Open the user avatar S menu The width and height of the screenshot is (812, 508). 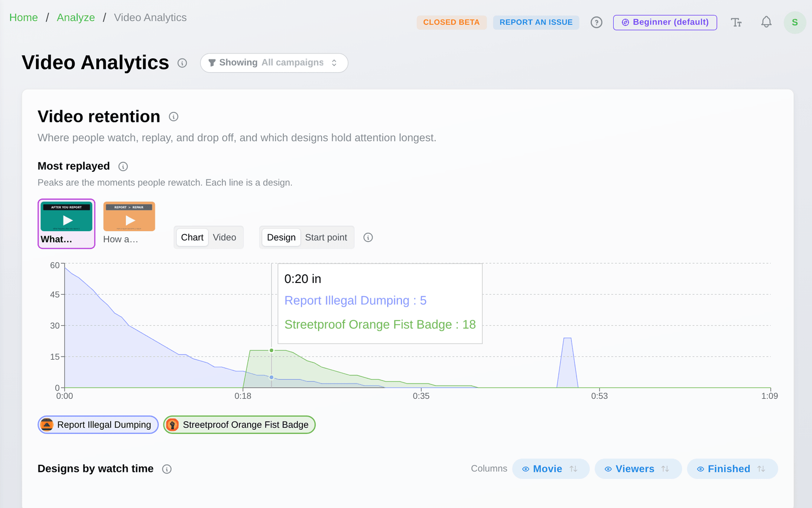coord(795,22)
